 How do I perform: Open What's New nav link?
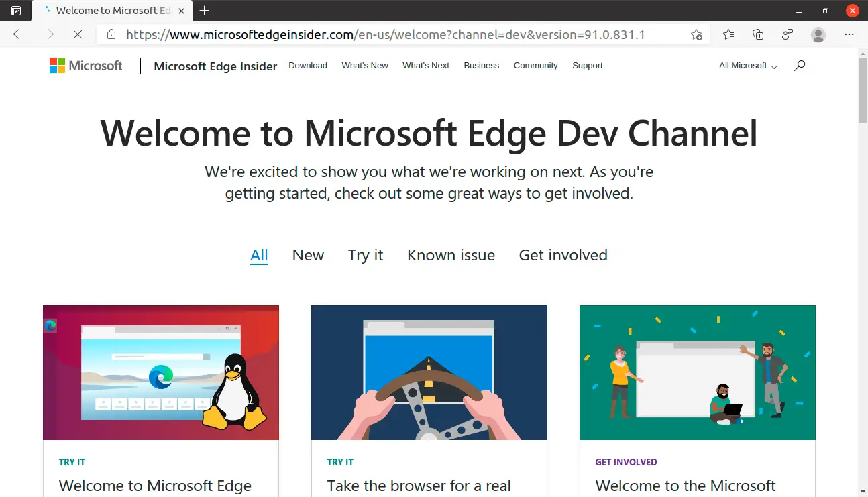tap(365, 66)
